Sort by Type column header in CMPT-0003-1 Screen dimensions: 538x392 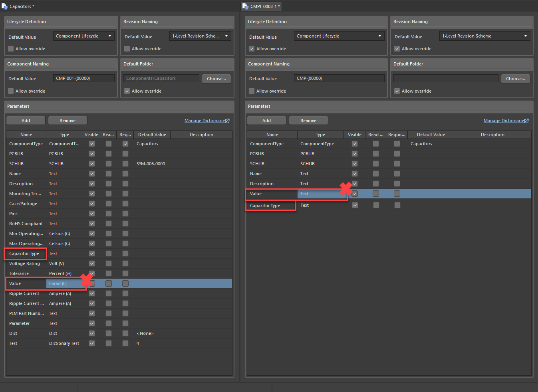click(320, 135)
